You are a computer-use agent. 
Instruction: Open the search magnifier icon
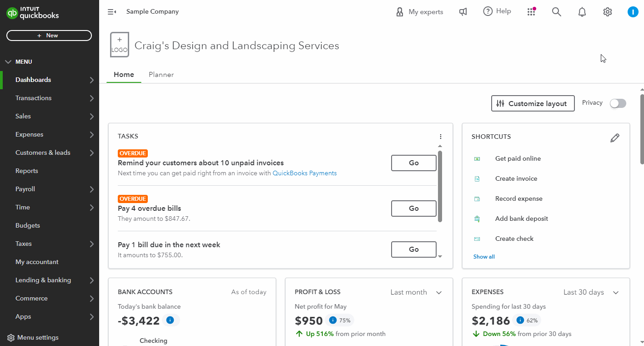coord(557,12)
